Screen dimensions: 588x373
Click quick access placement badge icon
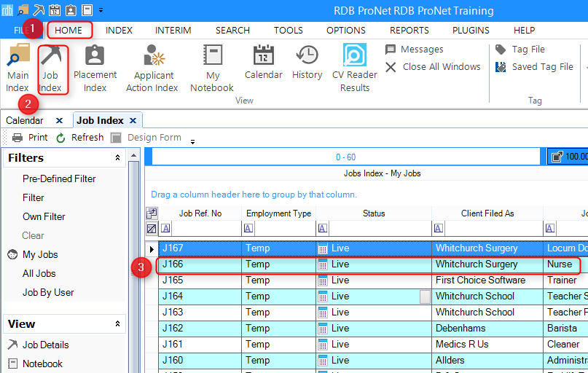click(71, 10)
